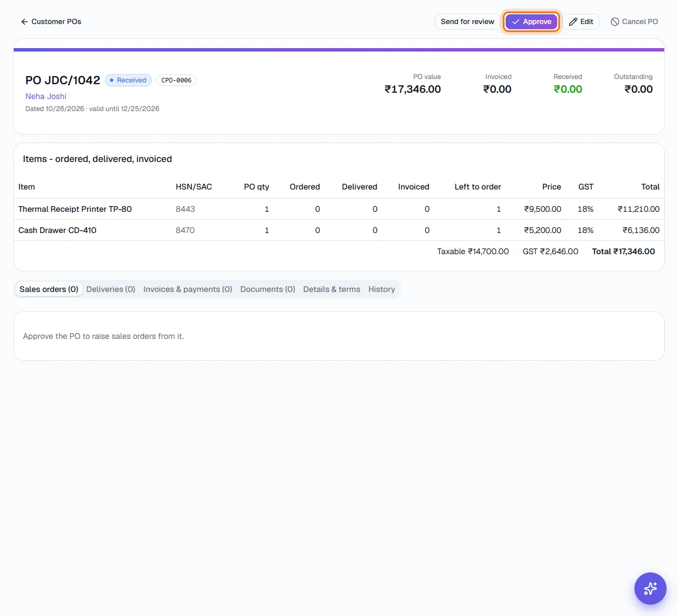
Task: Click the Send for review button
Action: [467, 22]
